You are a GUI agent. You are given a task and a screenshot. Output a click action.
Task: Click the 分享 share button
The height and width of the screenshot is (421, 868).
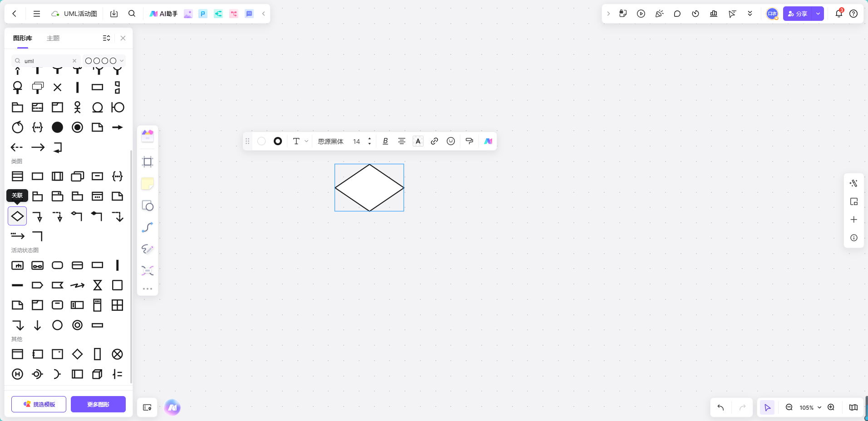coord(798,14)
